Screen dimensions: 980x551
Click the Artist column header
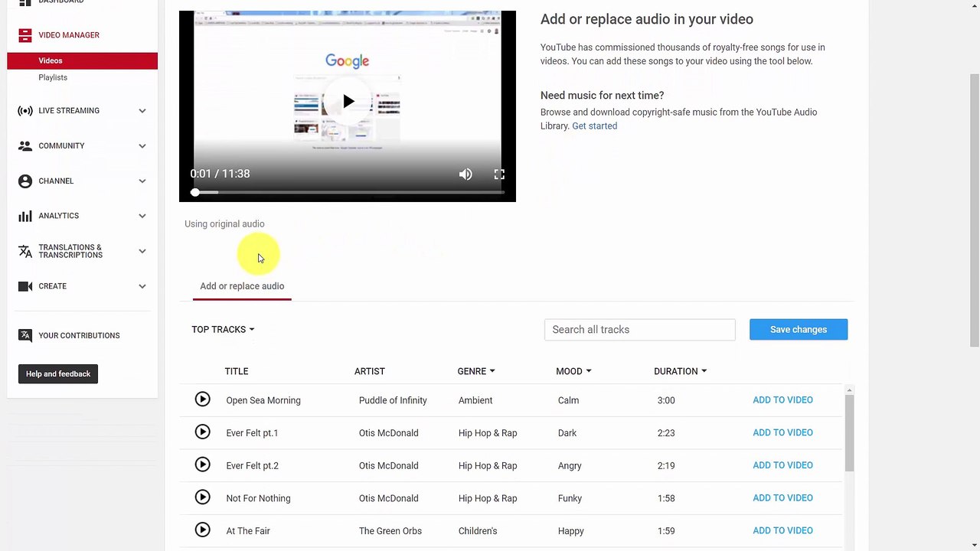(370, 371)
